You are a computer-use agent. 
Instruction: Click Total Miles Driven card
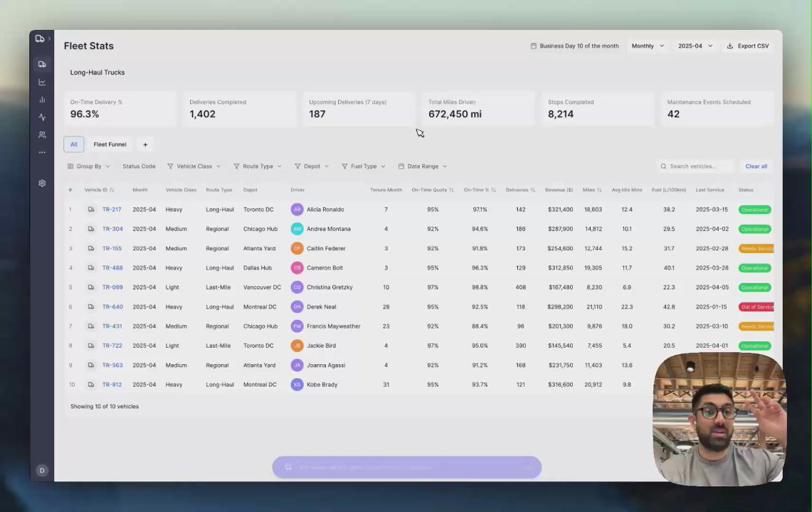pos(478,109)
